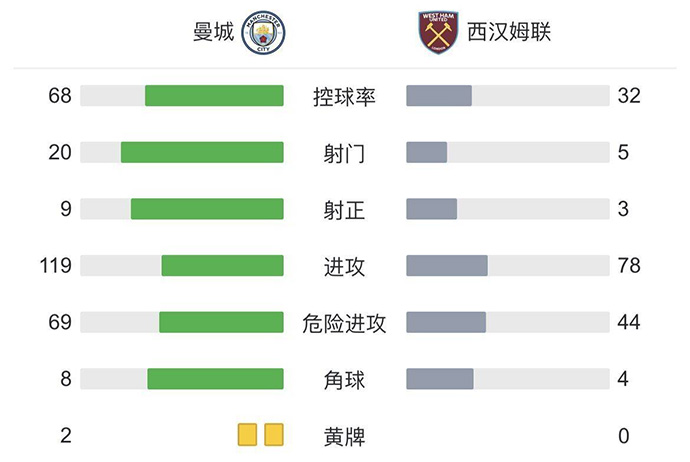Click the Manchester City club crest
This screenshot has width=690, height=462.
pyautogui.click(x=264, y=33)
